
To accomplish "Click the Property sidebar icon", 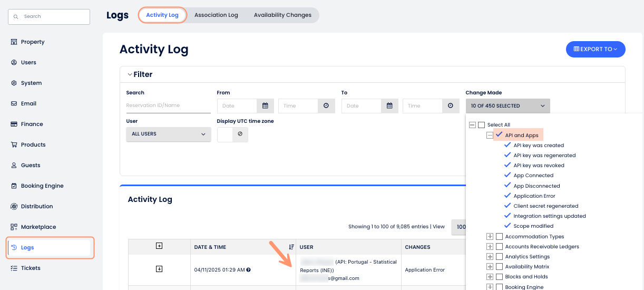I will point(14,42).
